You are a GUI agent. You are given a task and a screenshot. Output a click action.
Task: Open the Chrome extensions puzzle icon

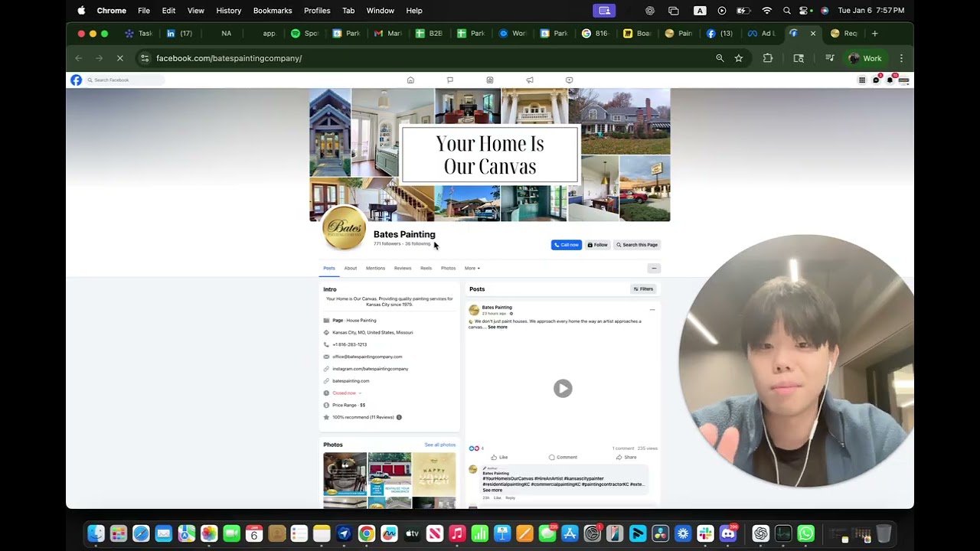click(768, 58)
